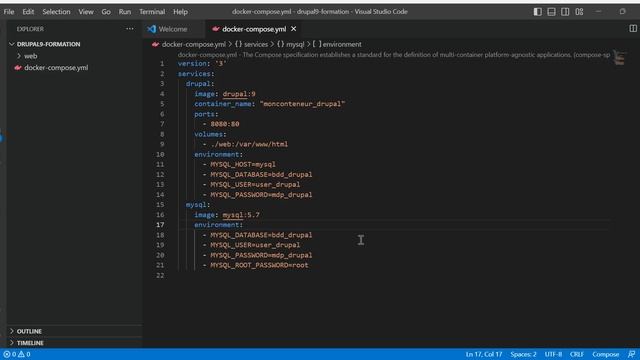Switch to docker-compose.yml tab
This screenshot has height=360, width=640.
pyautogui.click(x=254, y=29)
